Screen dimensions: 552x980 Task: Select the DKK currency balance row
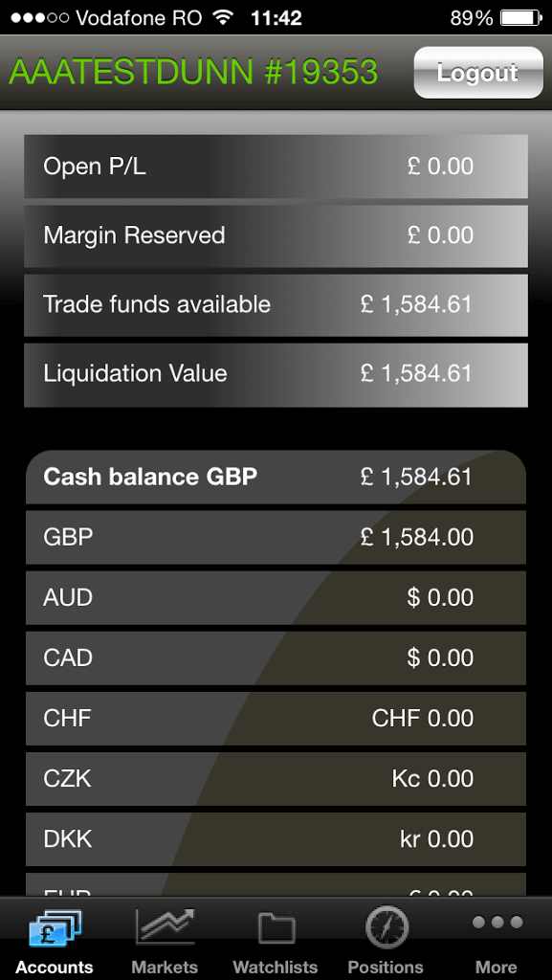click(x=276, y=839)
